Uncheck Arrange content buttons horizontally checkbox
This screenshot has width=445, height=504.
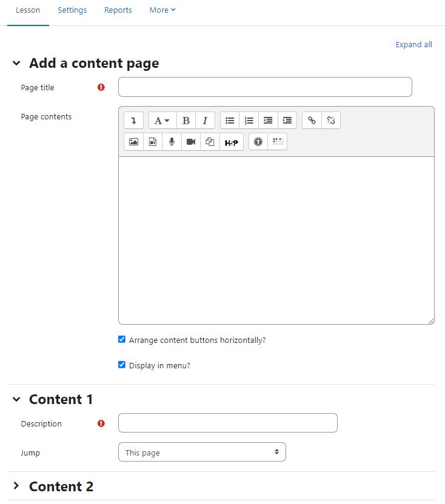(122, 339)
